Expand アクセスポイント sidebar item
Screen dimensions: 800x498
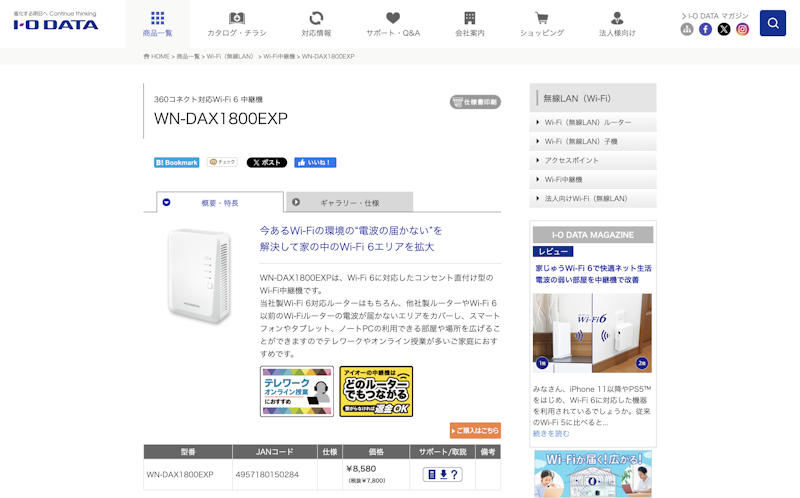593,160
